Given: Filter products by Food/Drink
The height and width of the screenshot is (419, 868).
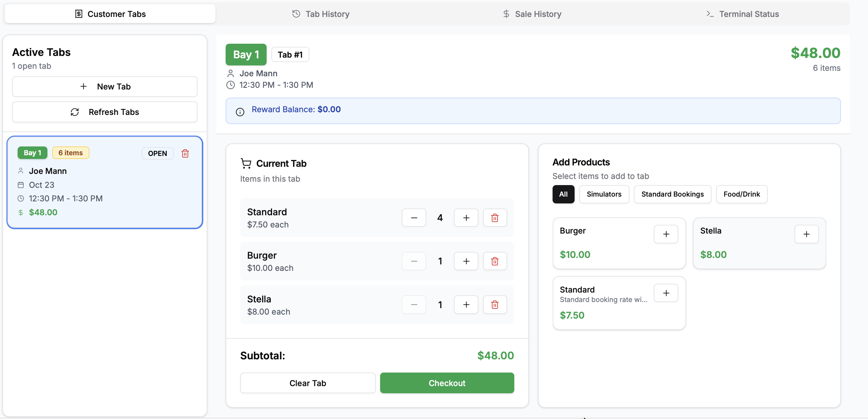Looking at the screenshot, I should coord(741,194).
